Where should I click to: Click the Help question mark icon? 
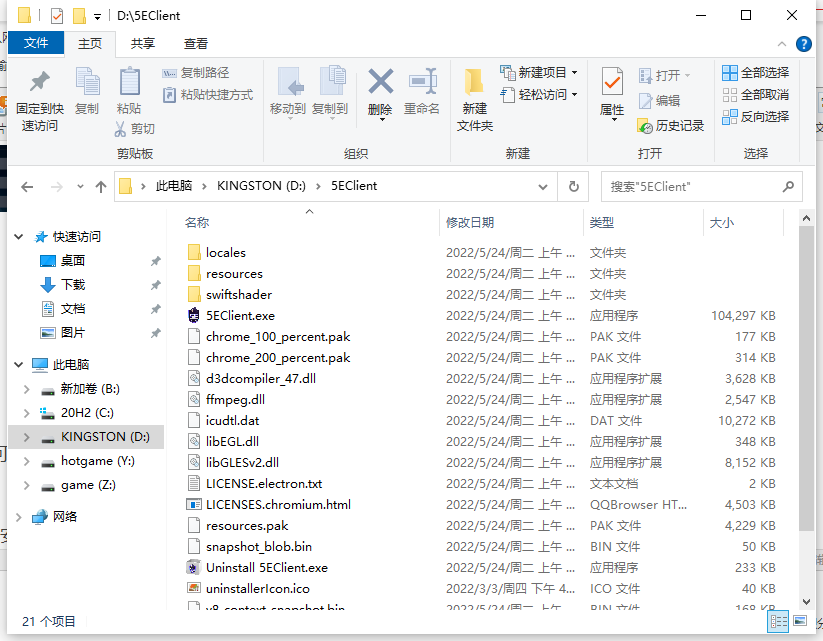pyautogui.click(x=803, y=44)
